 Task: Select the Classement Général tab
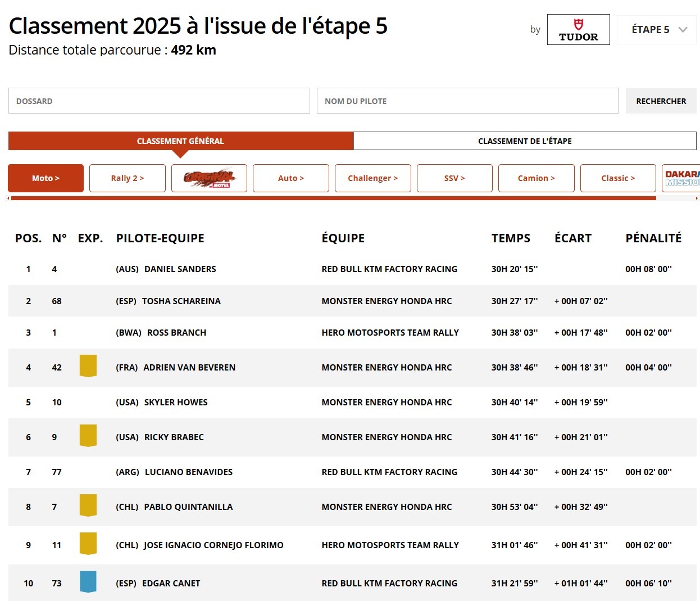click(x=180, y=141)
